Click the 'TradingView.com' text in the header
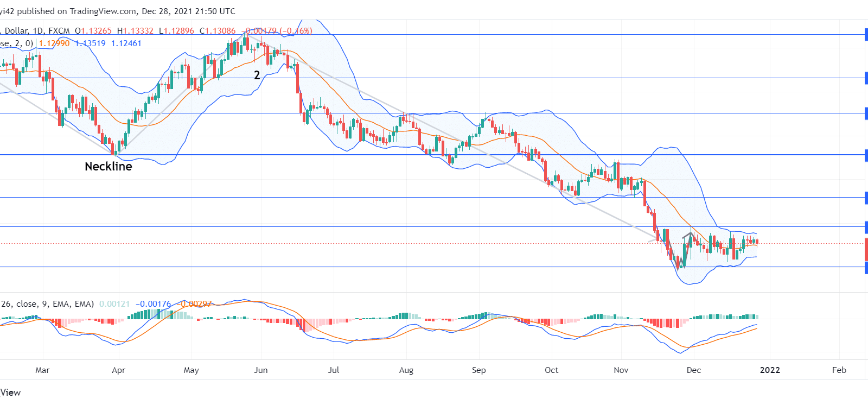The image size is (868, 405). (103, 11)
